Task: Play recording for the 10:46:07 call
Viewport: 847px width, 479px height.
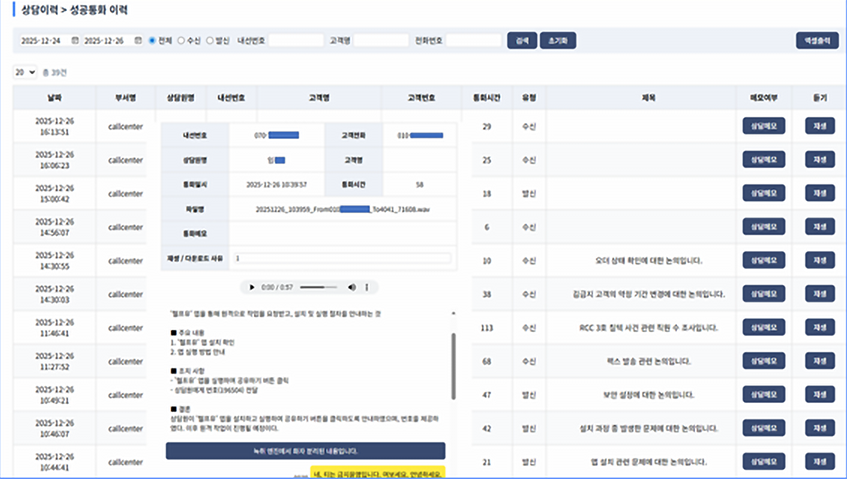Action: [x=820, y=428]
